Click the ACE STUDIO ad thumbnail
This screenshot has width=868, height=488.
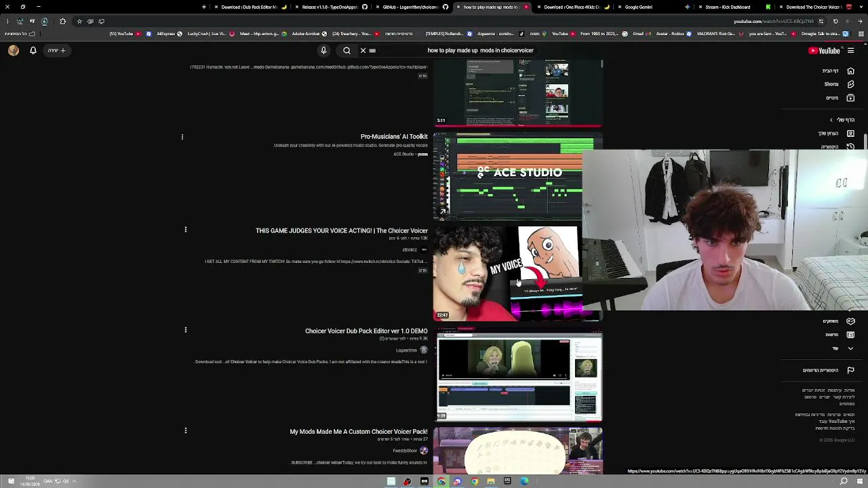click(508, 176)
